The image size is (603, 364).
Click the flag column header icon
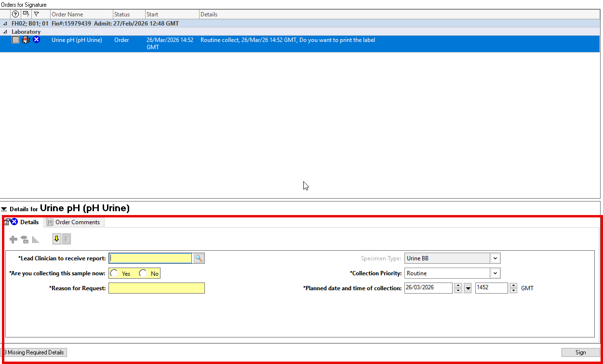pyautogui.click(x=36, y=14)
